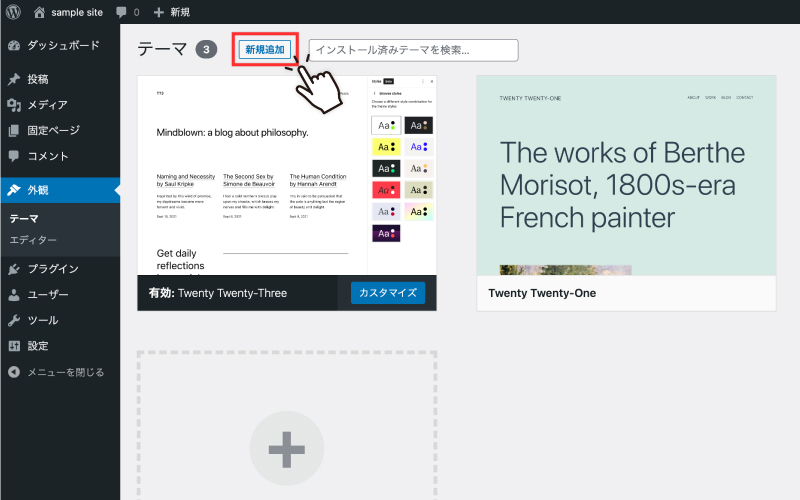Click 新規 in the admin bar
The height and width of the screenshot is (500, 800).
coord(180,12)
